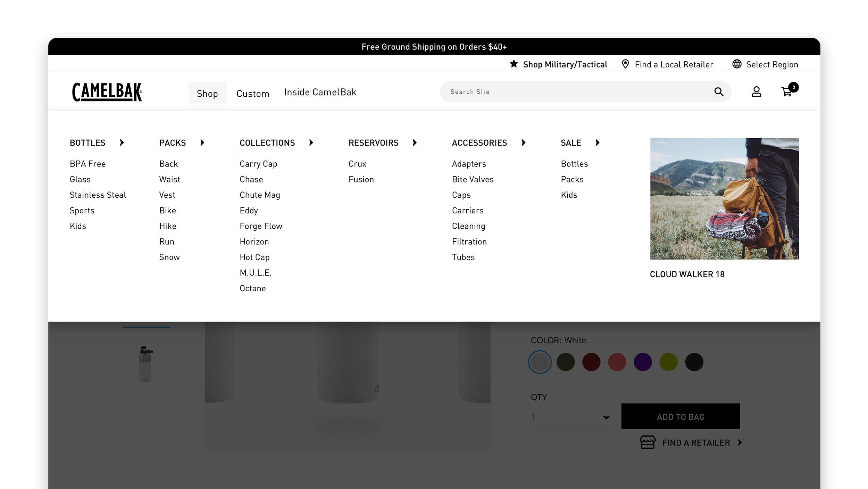Open the Cloud Walker 18 link
Screen dimensions: 868x489
[687, 274]
